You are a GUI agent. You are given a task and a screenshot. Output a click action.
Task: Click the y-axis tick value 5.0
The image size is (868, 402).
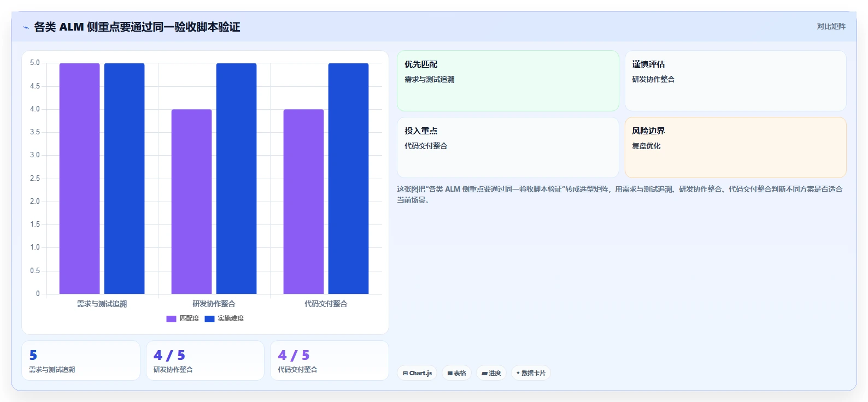(x=35, y=63)
